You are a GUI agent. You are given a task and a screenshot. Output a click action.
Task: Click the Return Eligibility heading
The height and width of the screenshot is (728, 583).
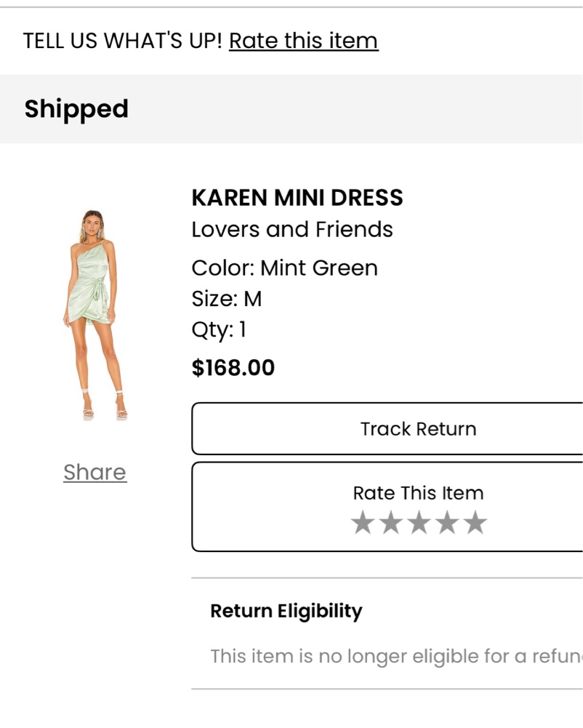click(x=286, y=611)
